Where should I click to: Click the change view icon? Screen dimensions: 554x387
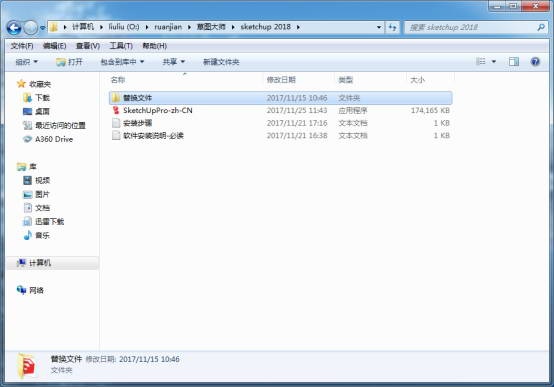(481, 62)
